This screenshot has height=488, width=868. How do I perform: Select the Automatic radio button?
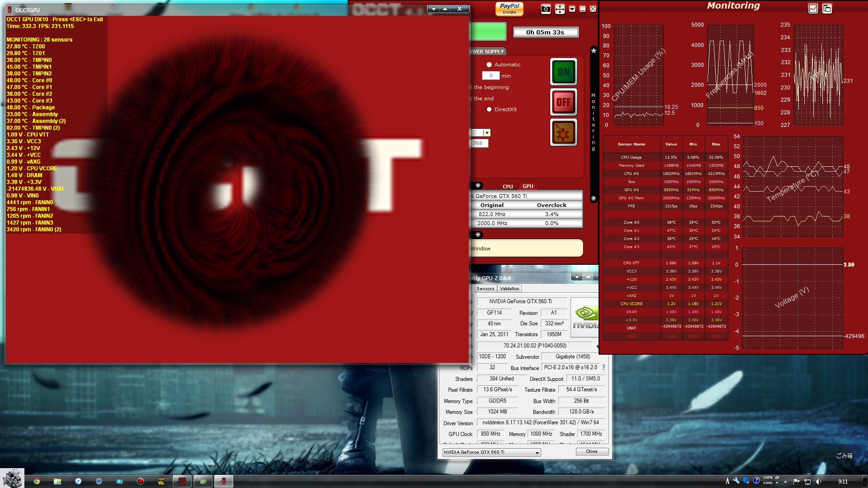pos(489,65)
